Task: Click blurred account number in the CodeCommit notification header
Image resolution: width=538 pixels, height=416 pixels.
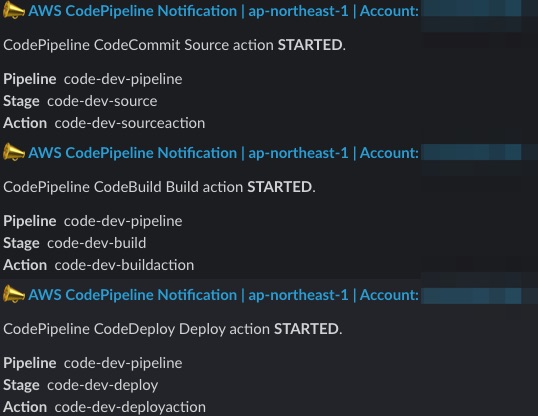Action: click(471, 10)
